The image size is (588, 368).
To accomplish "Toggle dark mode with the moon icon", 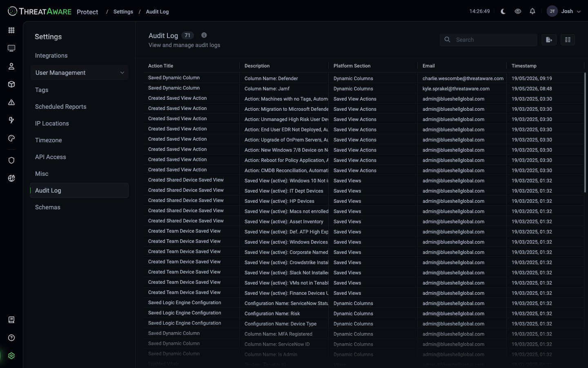I will (x=503, y=11).
